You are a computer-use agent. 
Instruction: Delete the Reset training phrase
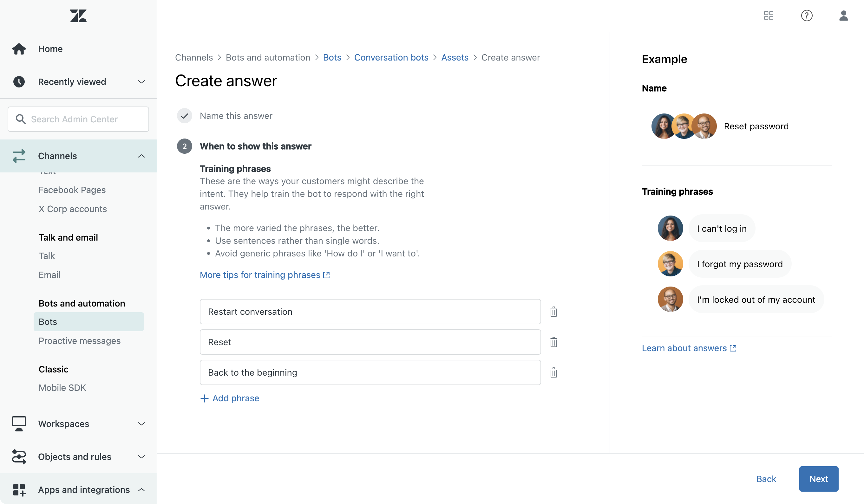(553, 342)
